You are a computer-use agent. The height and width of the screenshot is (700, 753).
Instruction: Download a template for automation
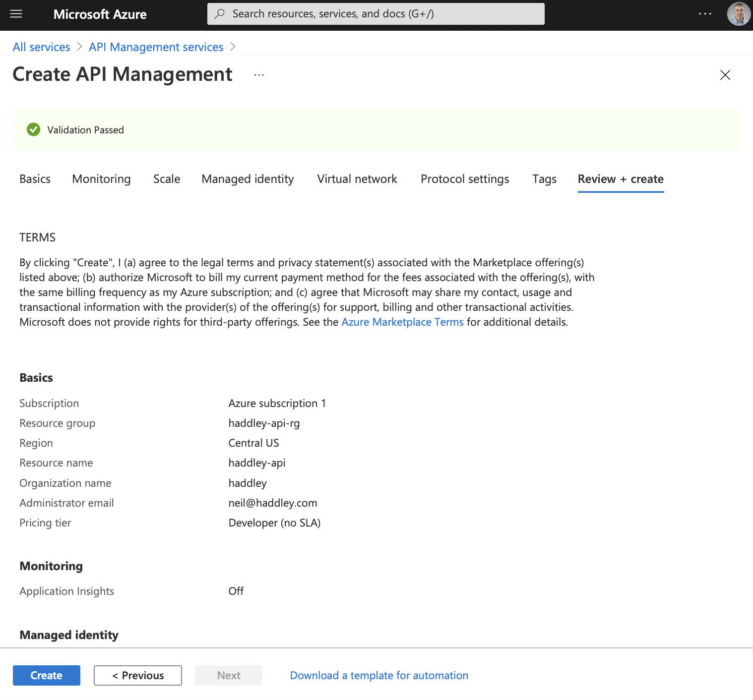tap(379, 676)
